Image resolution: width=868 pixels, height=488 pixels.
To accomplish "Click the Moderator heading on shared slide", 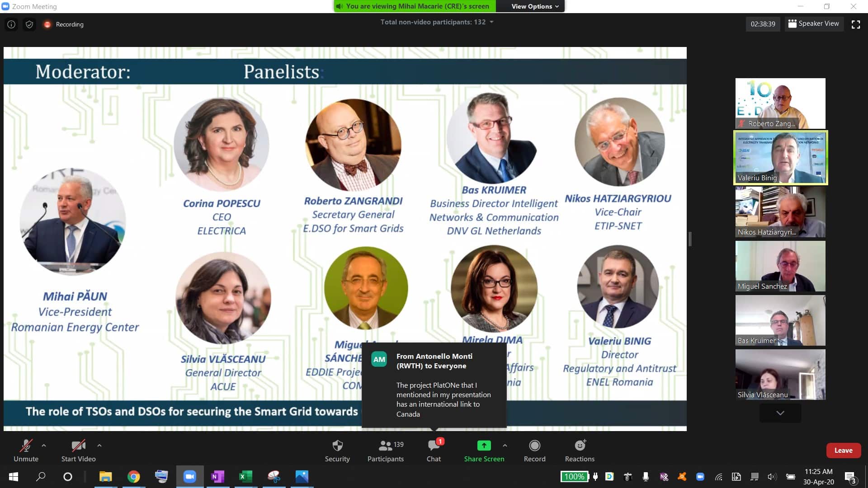I will click(83, 72).
